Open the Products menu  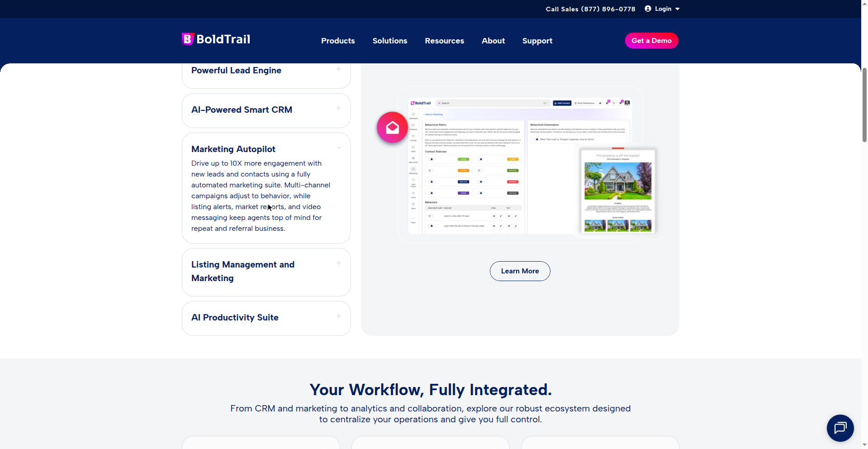pos(338,41)
